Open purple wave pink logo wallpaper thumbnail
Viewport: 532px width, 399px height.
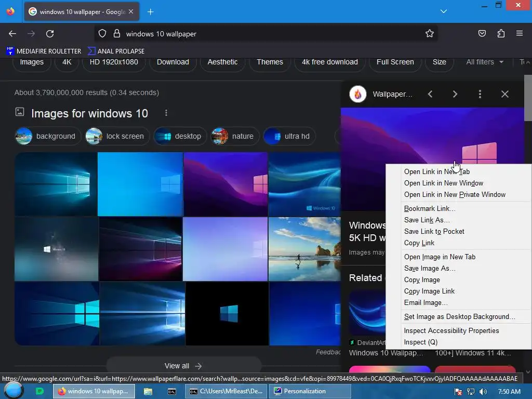point(225,184)
